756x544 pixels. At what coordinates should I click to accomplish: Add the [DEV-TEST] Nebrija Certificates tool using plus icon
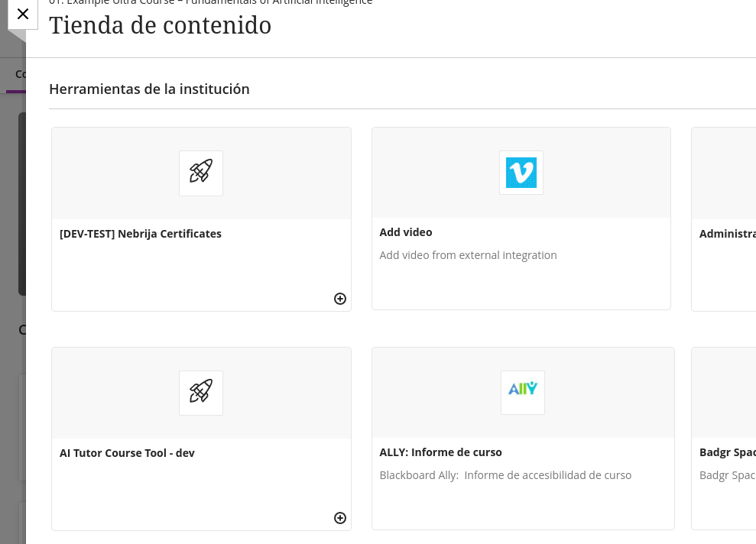(x=340, y=299)
